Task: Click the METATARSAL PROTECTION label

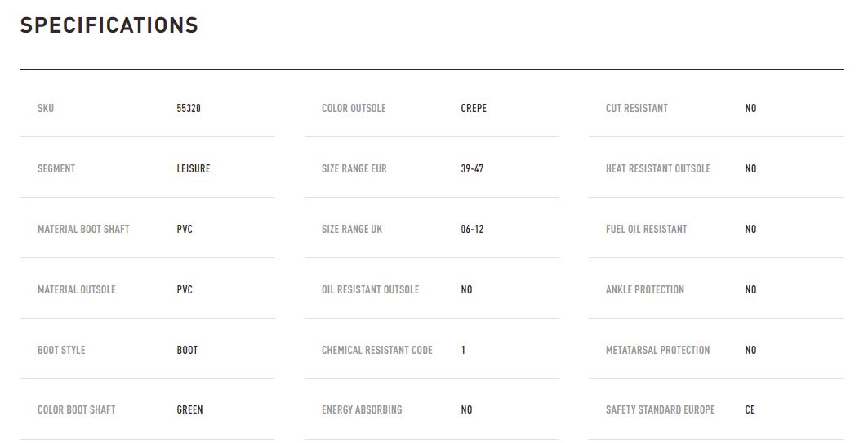Action: (x=657, y=350)
